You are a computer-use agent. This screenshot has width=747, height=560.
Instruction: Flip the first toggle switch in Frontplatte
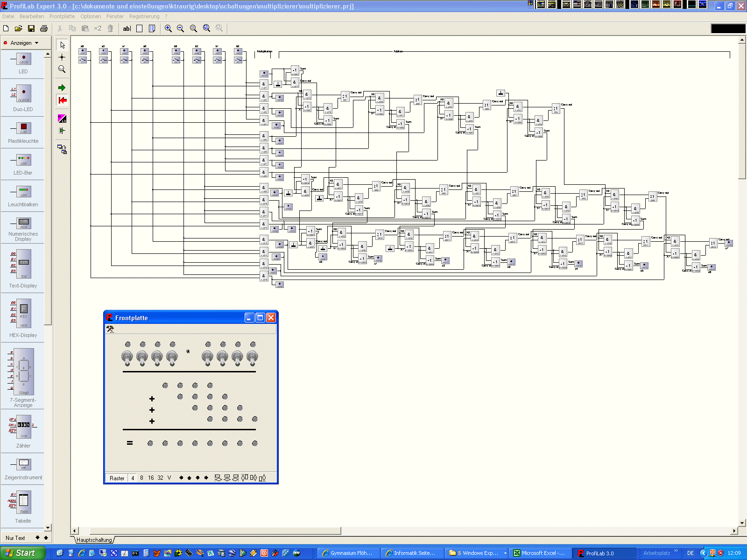tap(127, 358)
